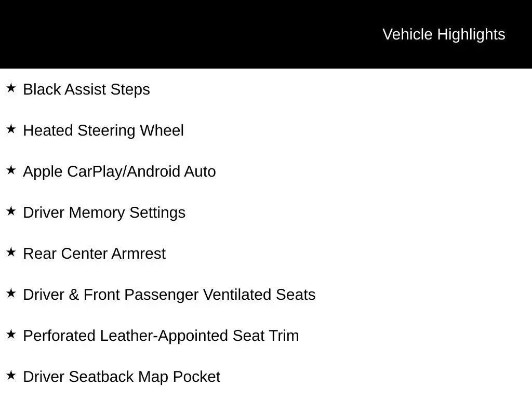The height and width of the screenshot is (399, 532).
Task: Select the star bullet for Apple CarPlay/Android Auto
Action: (11, 170)
